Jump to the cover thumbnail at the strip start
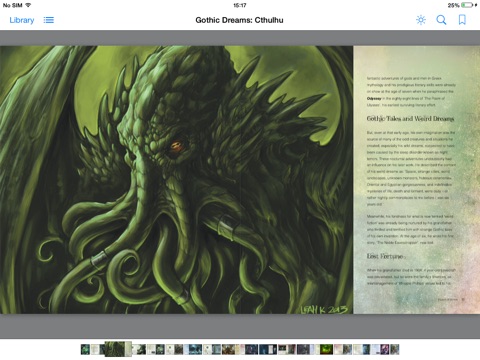The width and height of the screenshot is (480, 360). (85, 349)
